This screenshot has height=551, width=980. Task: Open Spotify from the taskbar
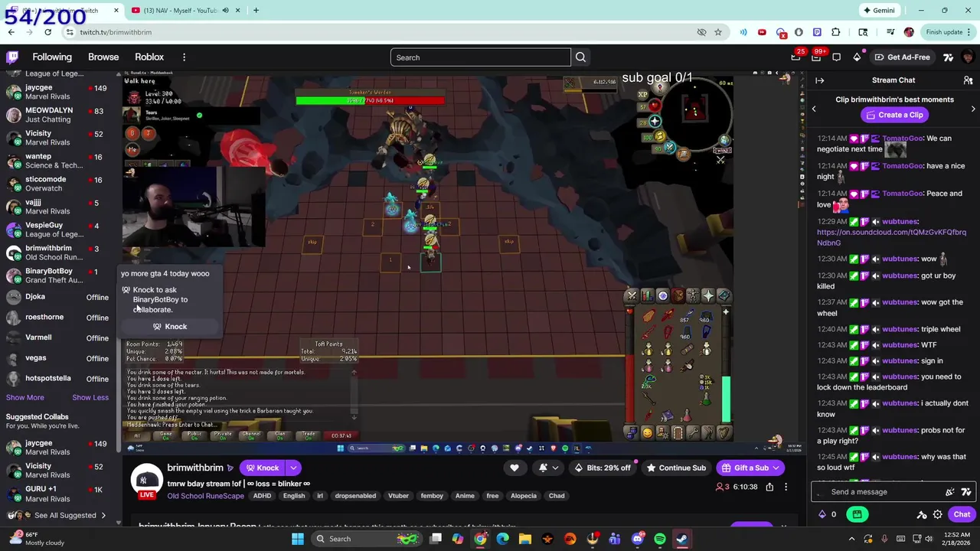pos(660,539)
